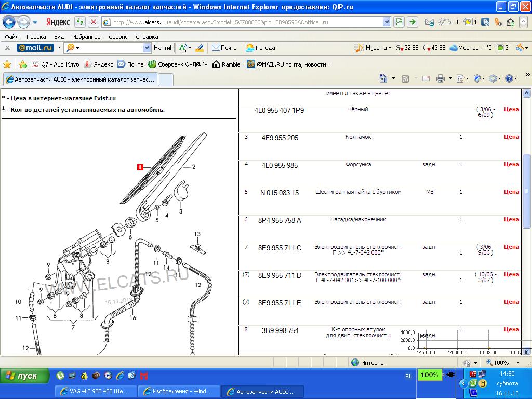
Task: Refresh the page with the green arrows icon
Action: [80, 22]
